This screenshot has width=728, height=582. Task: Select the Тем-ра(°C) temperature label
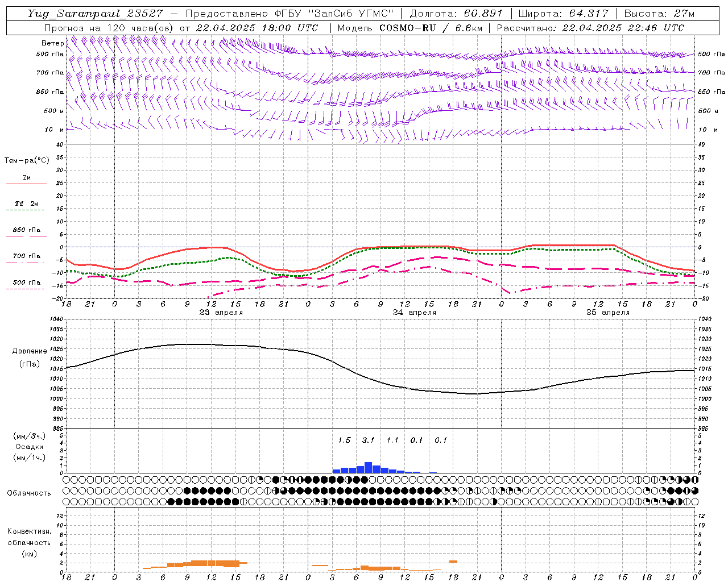click(27, 161)
